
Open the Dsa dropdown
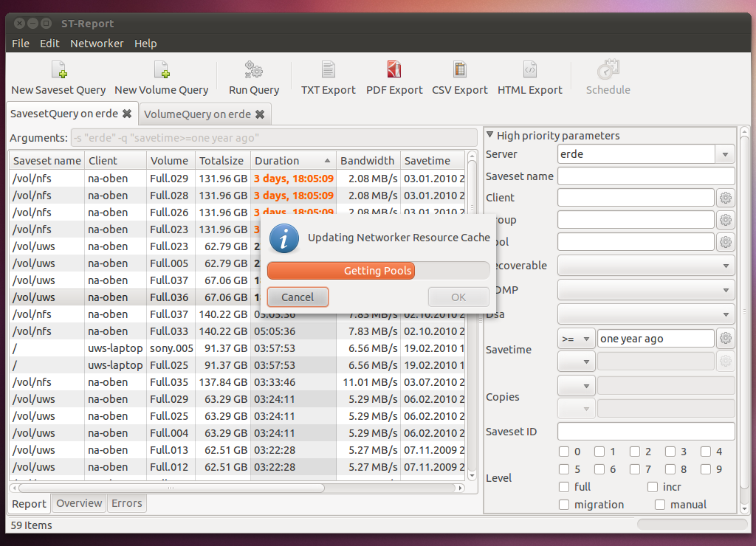click(646, 314)
